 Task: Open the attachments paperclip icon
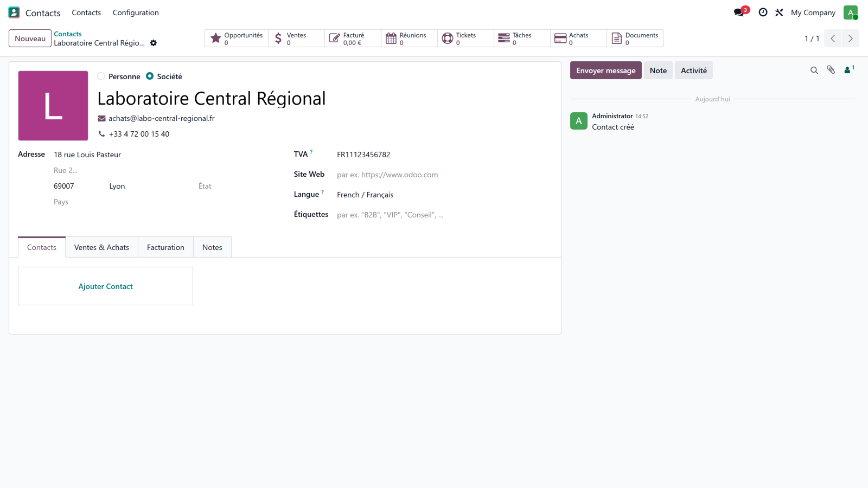click(831, 70)
